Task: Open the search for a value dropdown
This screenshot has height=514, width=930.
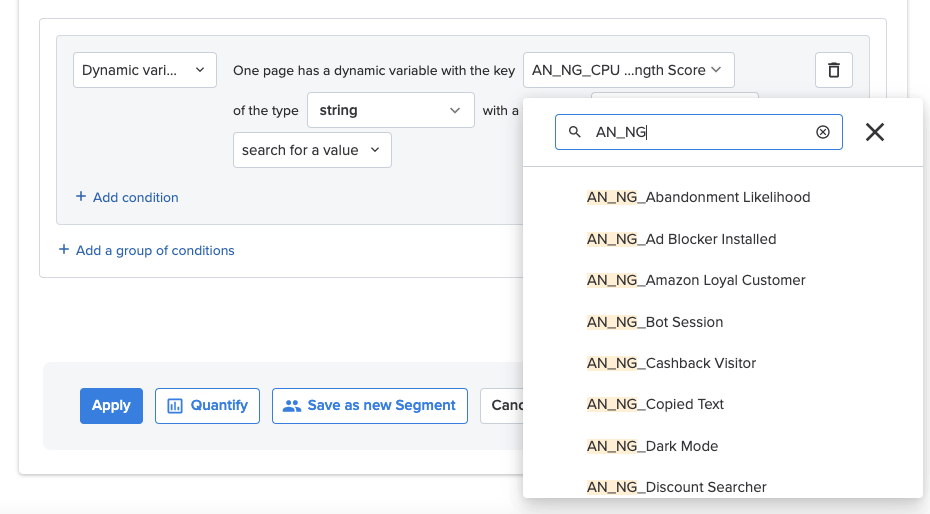Action: (x=312, y=150)
